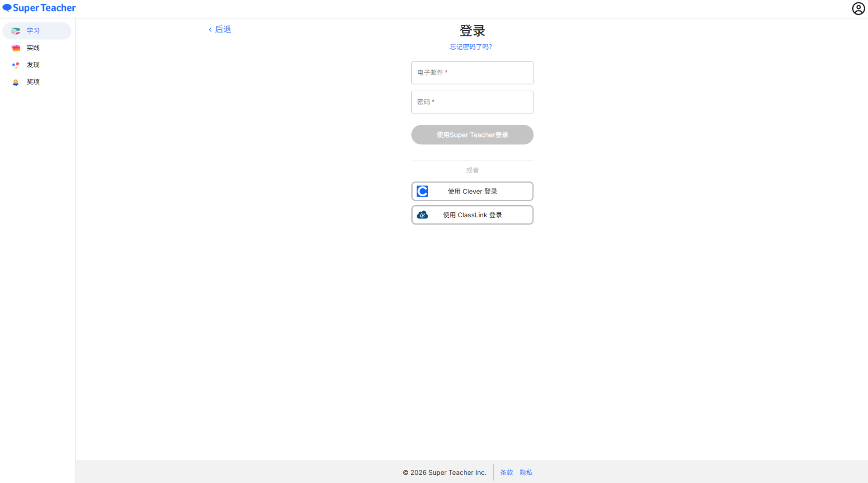Click the 后退 link
This screenshot has height=483, width=868.
pos(222,29)
